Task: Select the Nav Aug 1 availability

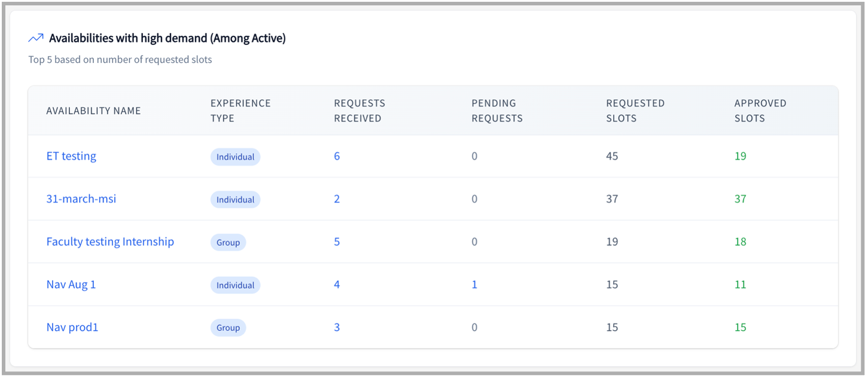Action: click(x=71, y=285)
